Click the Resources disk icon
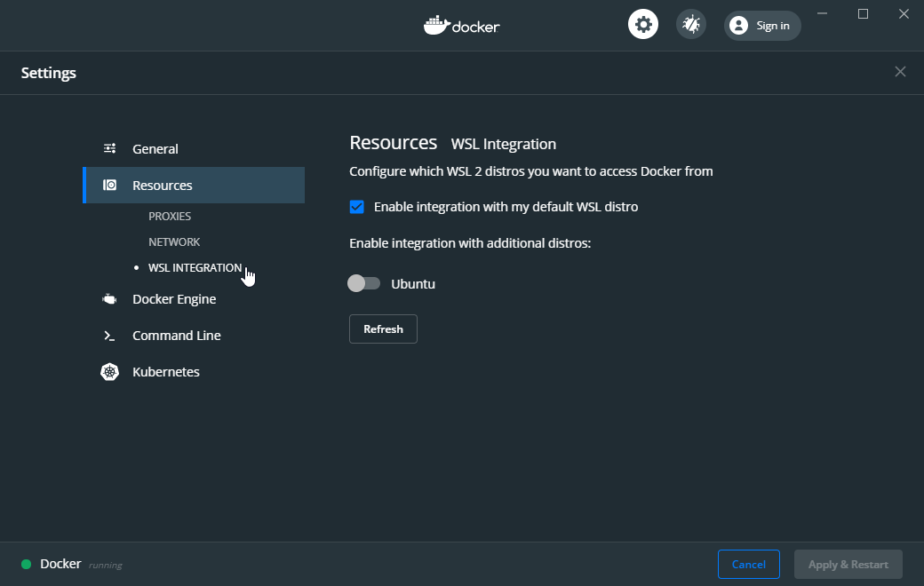The width and height of the screenshot is (924, 586). point(109,185)
